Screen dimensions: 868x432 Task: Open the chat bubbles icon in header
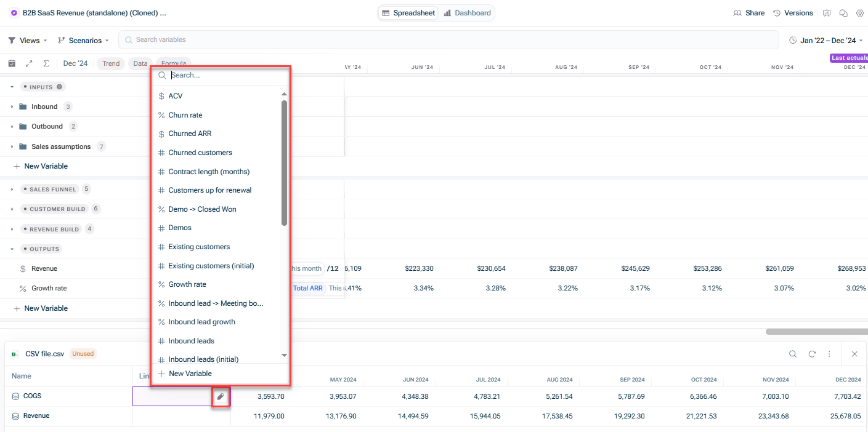pos(843,13)
